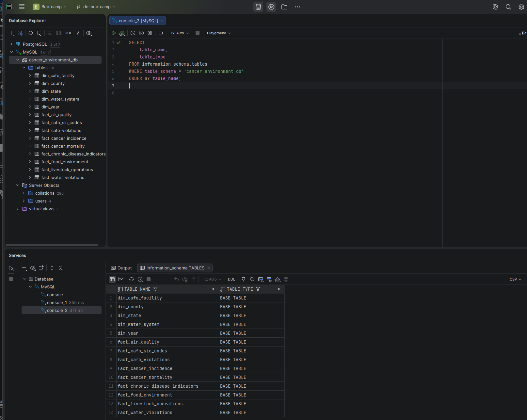Select the information_schema.TABLES result tab
This screenshot has height=420, width=527.
175,268
